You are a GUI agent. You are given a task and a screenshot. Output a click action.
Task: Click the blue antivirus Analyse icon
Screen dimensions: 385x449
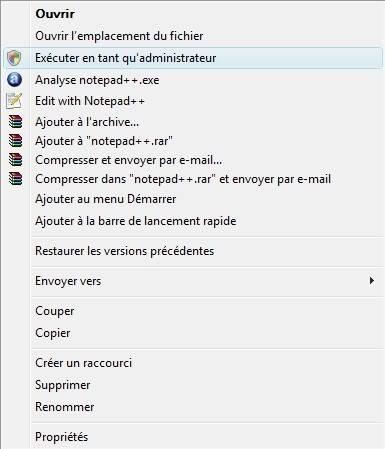[14, 80]
